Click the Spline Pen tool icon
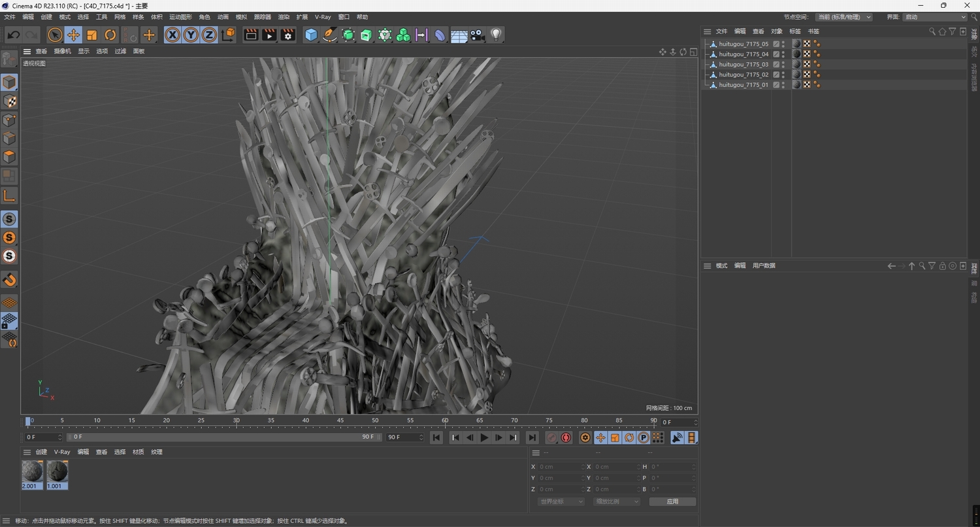This screenshot has width=980, height=527. click(x=329, y=35)
